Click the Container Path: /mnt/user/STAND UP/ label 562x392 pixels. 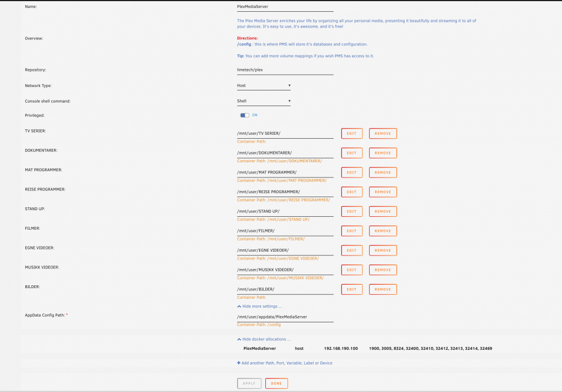[x=273, y=220]
